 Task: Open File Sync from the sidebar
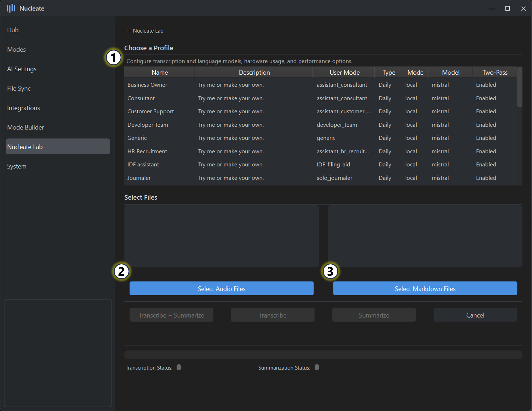click(x=19, y=89)
